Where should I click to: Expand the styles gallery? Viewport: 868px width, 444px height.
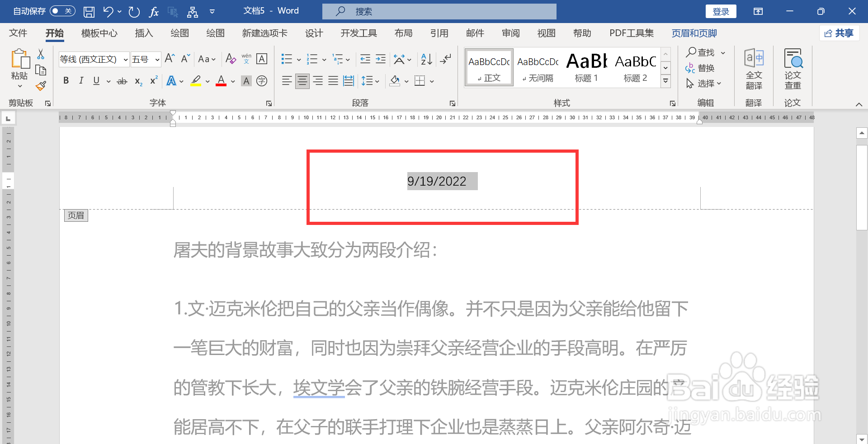(x=665, y=81)
